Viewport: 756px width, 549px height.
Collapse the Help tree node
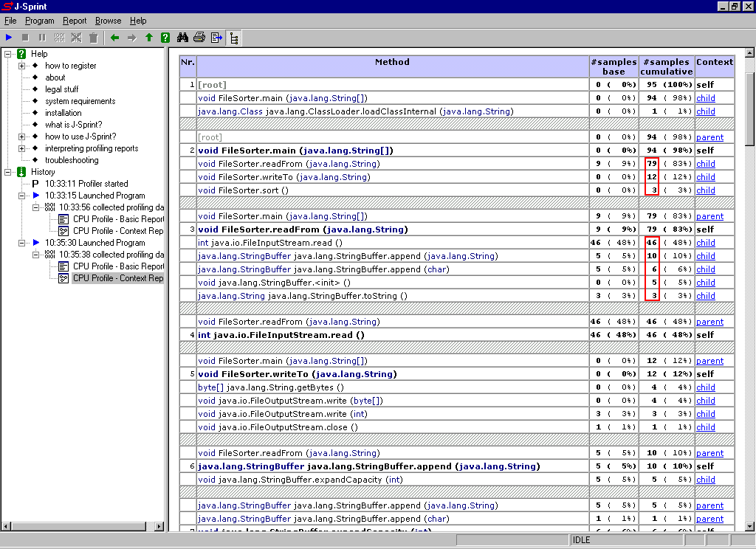tap(8, 54)
